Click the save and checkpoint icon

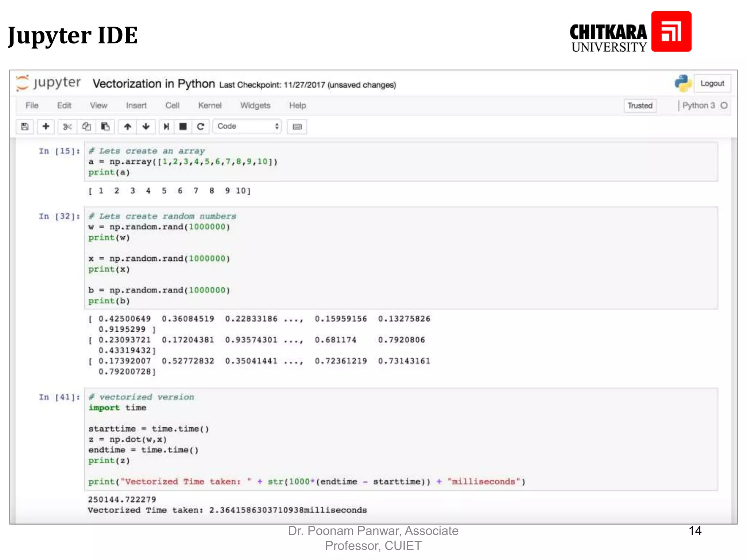pyautogui.click(x=25, y=127)
